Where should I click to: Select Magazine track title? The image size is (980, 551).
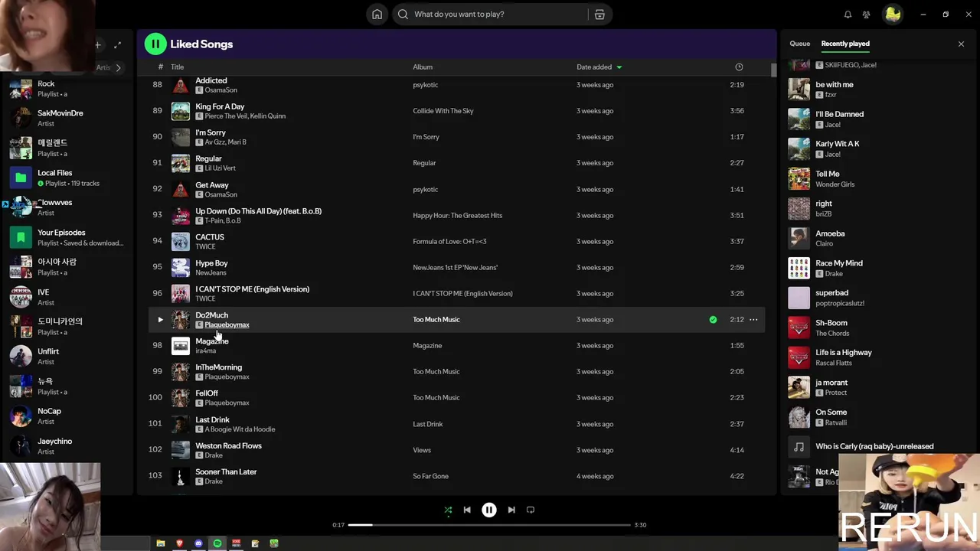(x=212, y=341)
